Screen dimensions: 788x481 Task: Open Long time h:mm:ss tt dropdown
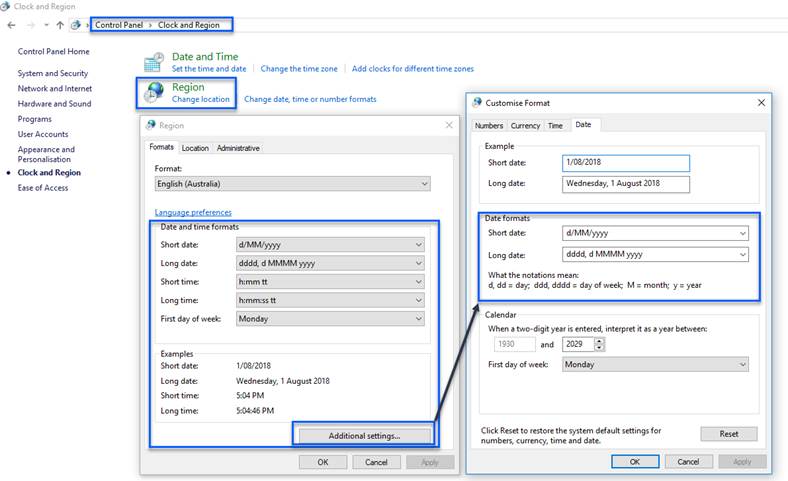pyautogui.click(x=330, y=301)
